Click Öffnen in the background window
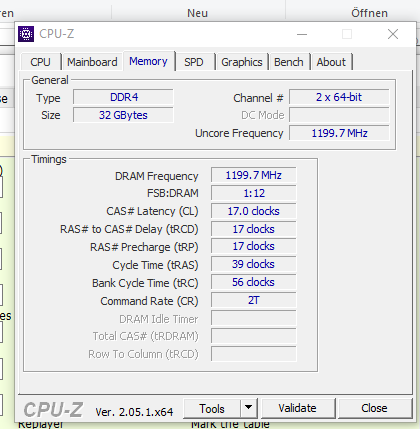The image size is (420, 429). 369,13
